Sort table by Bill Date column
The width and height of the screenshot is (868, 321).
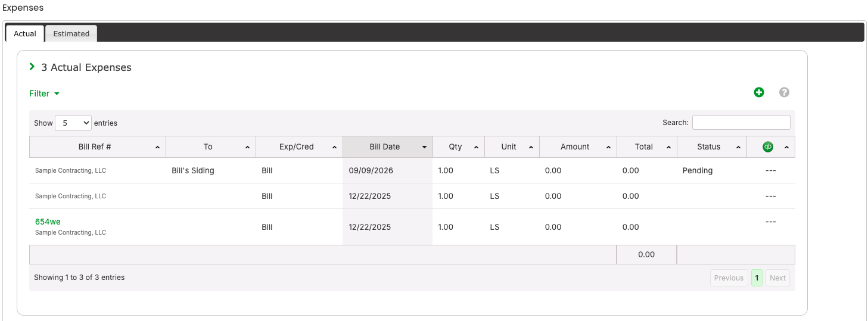tap(388, 147)
